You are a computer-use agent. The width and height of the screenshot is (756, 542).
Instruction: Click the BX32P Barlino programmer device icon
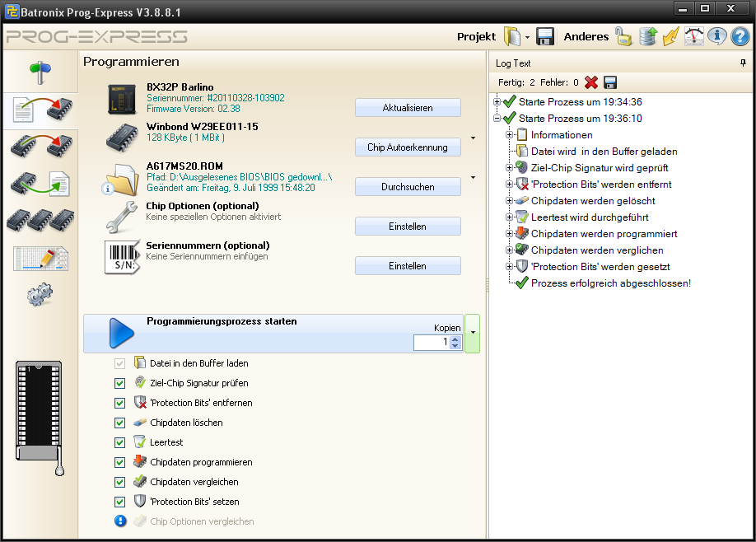[122, 99]
